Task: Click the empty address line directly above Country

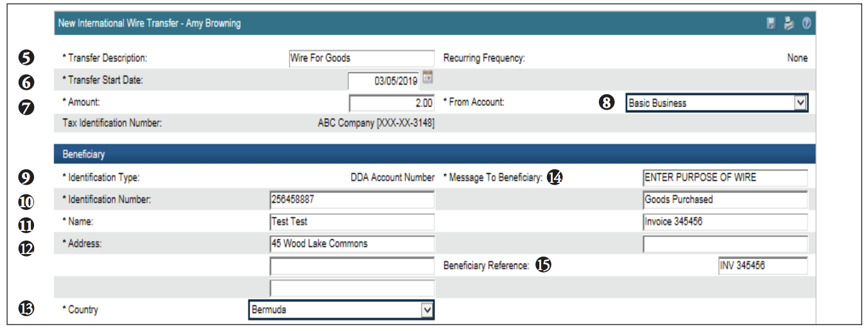Action: 352,288
